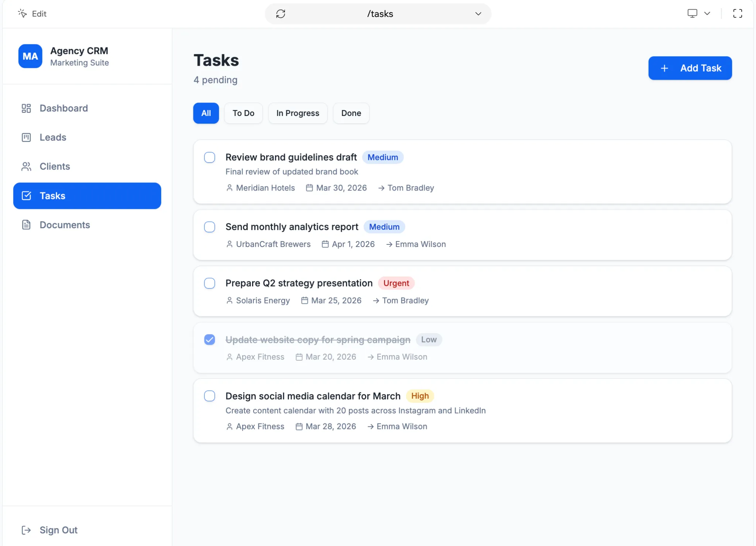The width and height of the screenshot is (756, 546).
Task: Select the Tasks sidebar icon
Action: 26,196
